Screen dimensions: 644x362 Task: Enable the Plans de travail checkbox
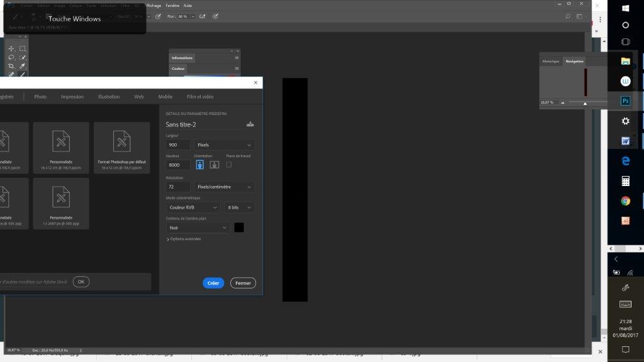coord(229,165)
